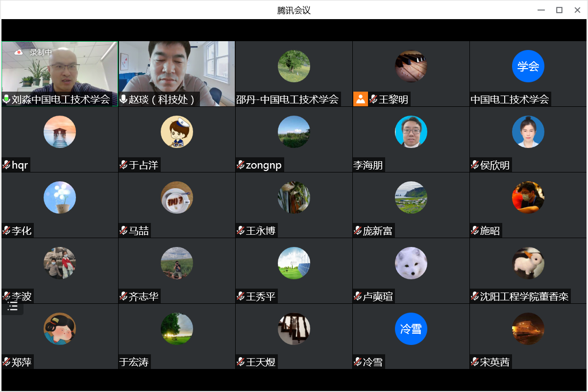Maximize the 腾讯会议 window
Screen dimensions: 588x392
click(559, 10)
